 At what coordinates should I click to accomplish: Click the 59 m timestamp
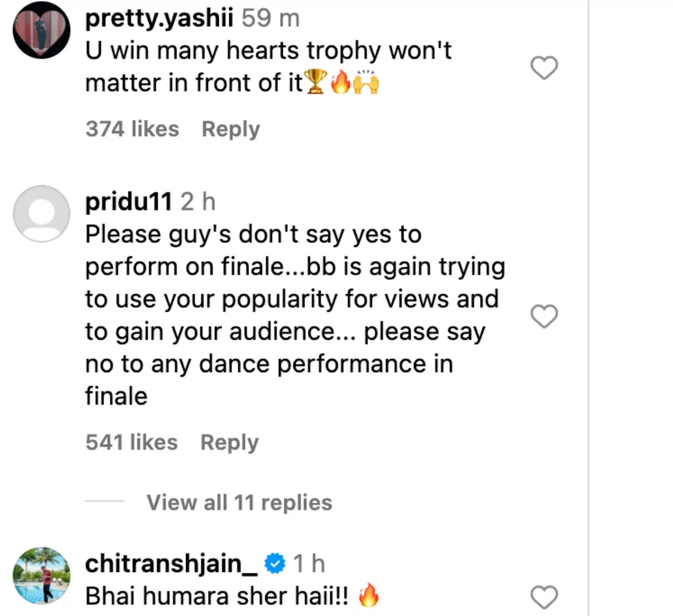pyautogui.click(x=270, y=18)
